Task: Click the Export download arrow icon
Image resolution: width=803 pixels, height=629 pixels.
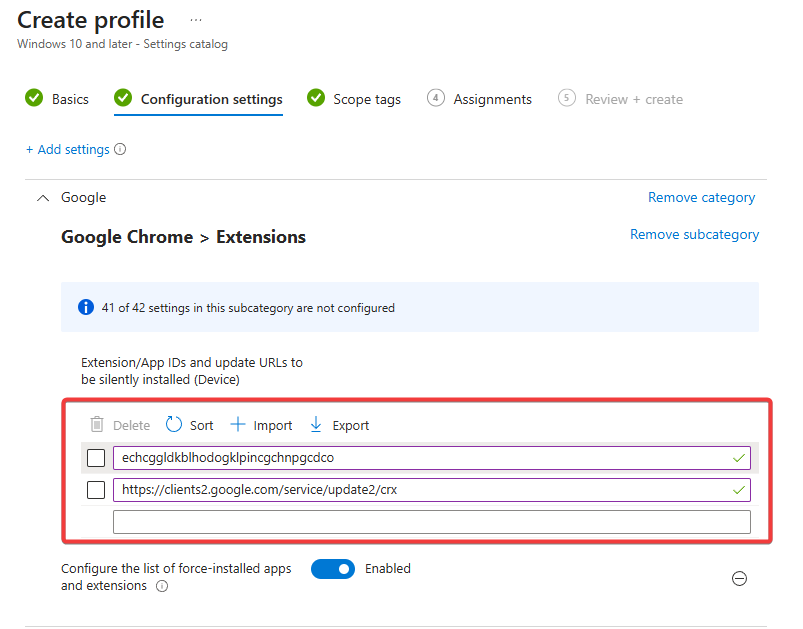Action: coord(316,424)
